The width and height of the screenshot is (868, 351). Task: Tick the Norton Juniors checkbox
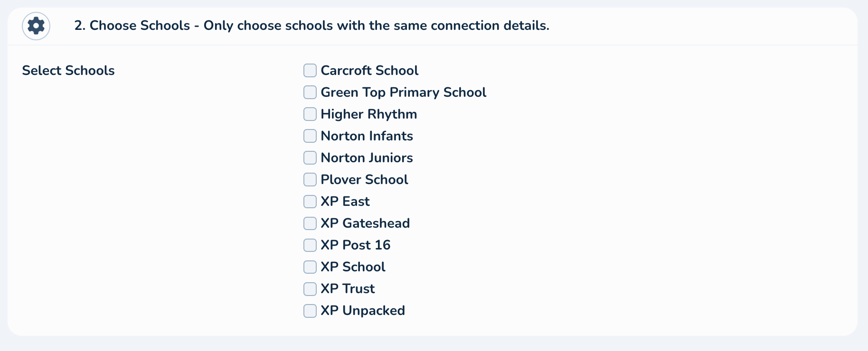(x=310, y=158)
